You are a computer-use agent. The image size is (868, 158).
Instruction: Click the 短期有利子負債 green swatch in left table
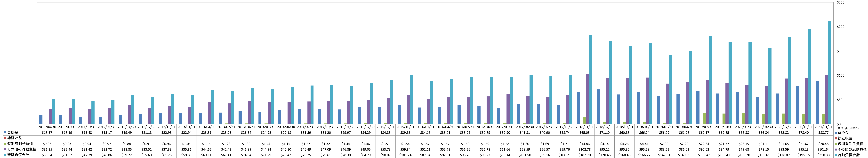click(x=5, y=144)
